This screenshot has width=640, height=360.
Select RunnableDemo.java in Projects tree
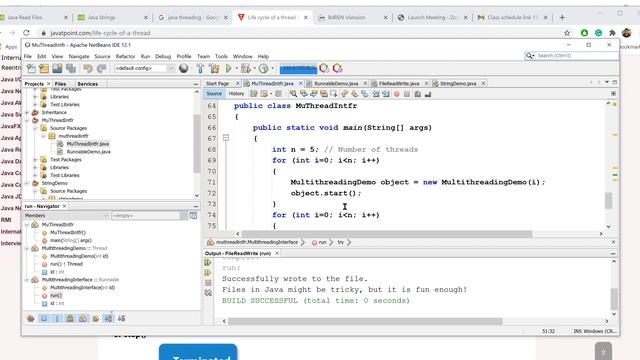pyautogui.click(x=89, y=151)
